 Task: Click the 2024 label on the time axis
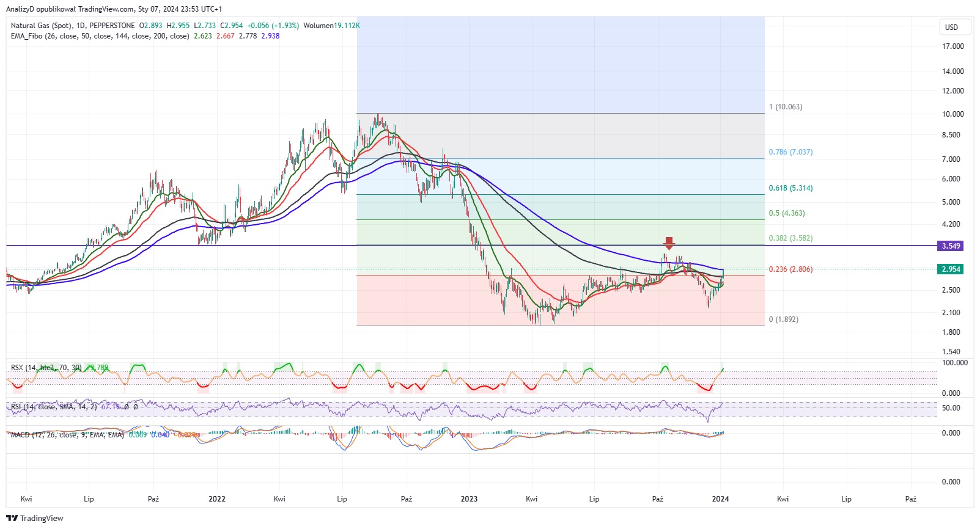(x=720, y=499)
